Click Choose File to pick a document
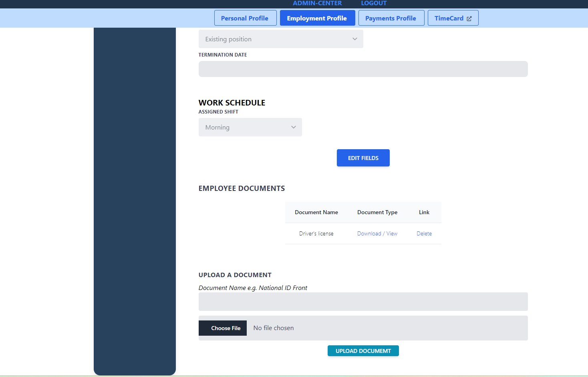The image size is (588, 377). tap(223, 328)
